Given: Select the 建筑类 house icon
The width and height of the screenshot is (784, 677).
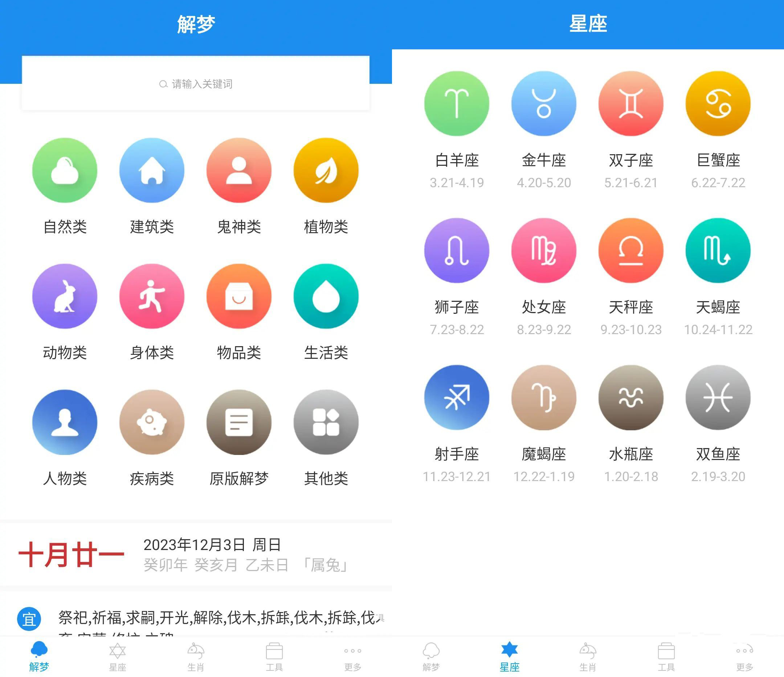Looking at the screenshot, I should [152, 170].
